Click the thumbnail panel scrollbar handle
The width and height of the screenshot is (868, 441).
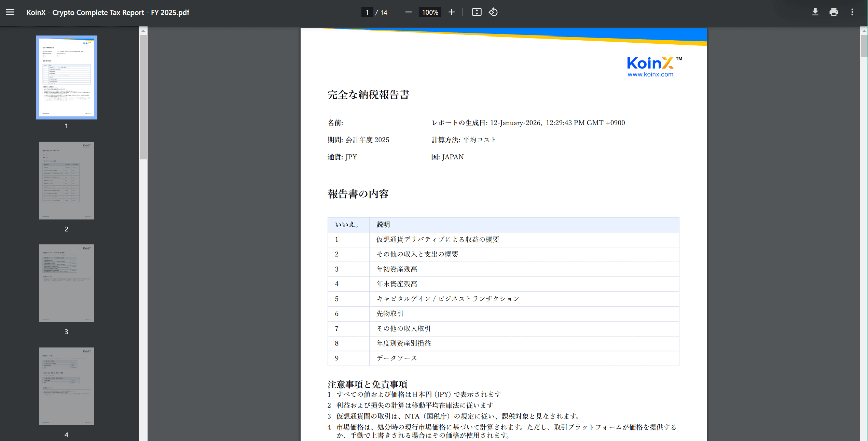143,97
